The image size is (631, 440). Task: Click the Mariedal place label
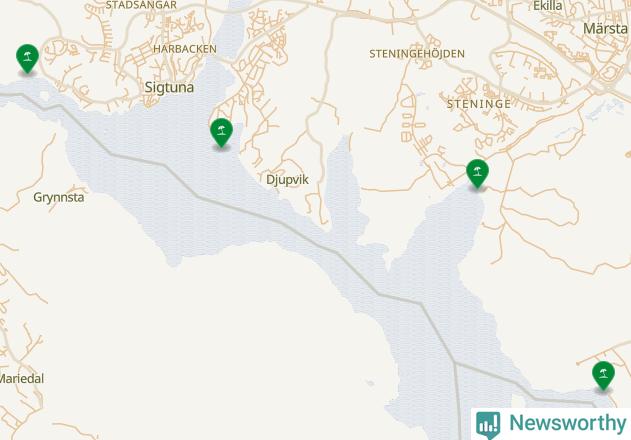tap(22, 378)
